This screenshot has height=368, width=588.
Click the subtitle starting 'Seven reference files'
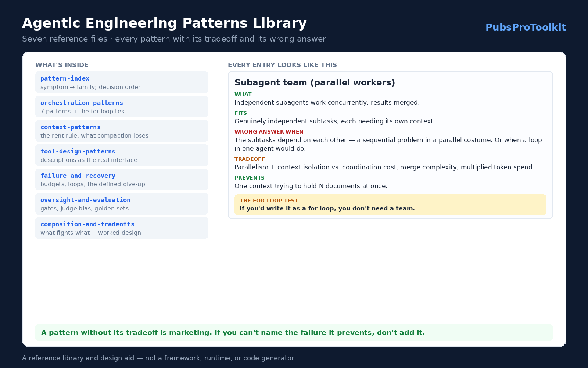point(174,39)
